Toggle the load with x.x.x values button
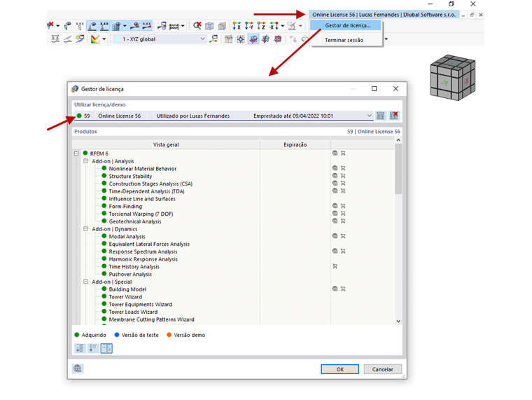This screenshot has height=400, width=532. click(x=146, y=26)
